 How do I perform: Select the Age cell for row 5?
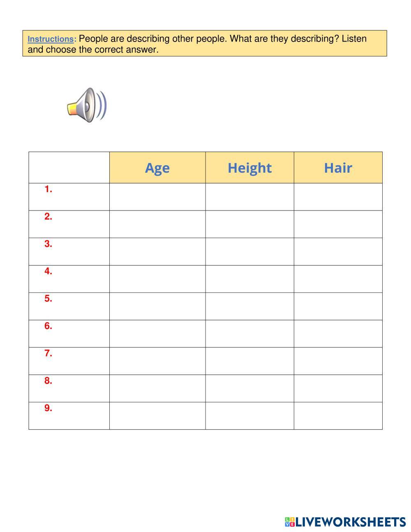click(x=157, y=306)
